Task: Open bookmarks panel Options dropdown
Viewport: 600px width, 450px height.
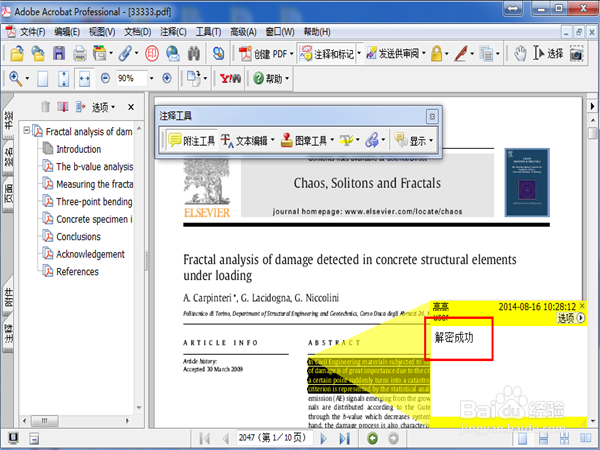Action: pyautogui.click(x=103, y=107)
